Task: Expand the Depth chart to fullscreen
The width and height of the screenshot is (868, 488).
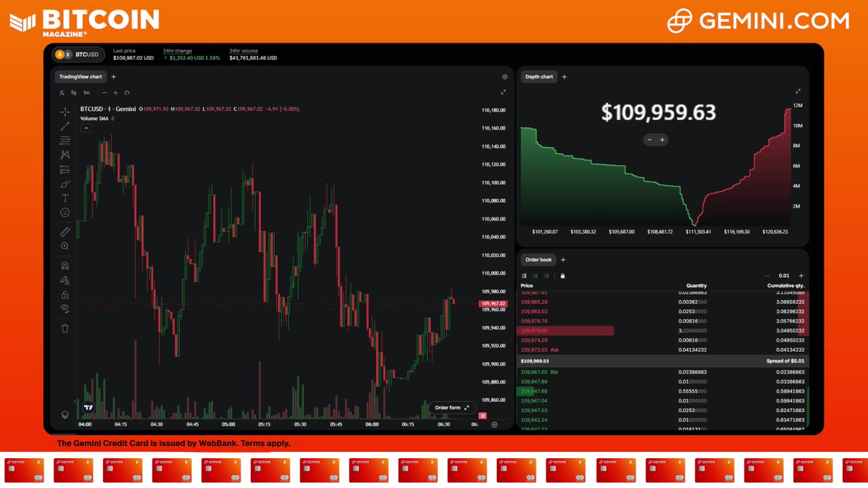Action: pyautogui.click(x=798, y=91)
